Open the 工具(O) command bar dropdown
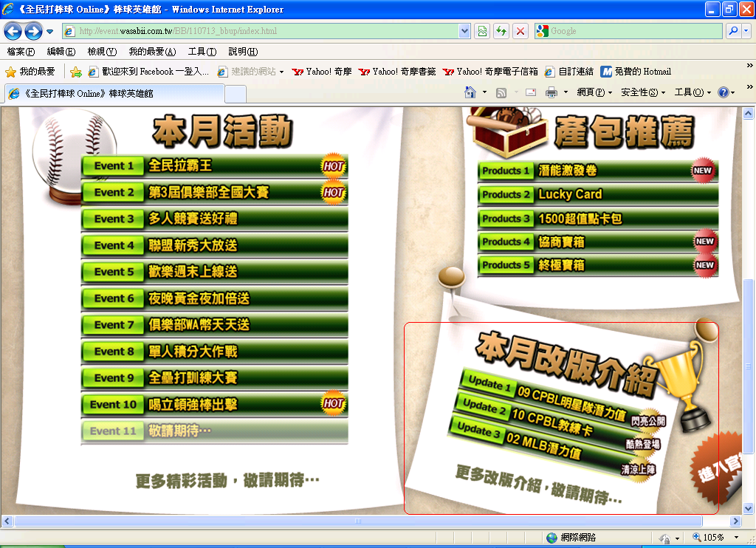 pyautogui.click(x=693, y=92)
